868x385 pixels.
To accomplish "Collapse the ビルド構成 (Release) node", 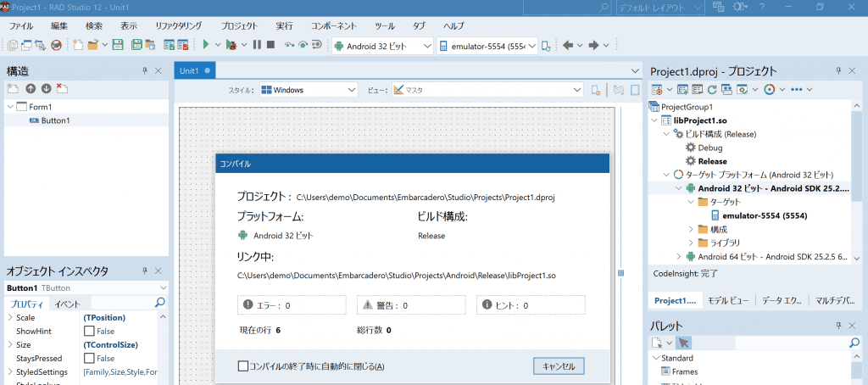I will [666, 134].
